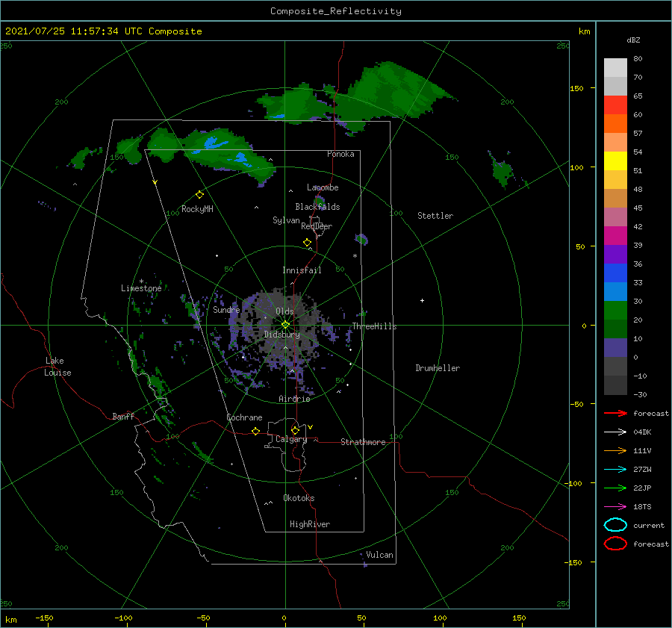672x628 pixels.
Task: Click the Calgary city label
Action: pyautogui.click(x=291, y=439)
